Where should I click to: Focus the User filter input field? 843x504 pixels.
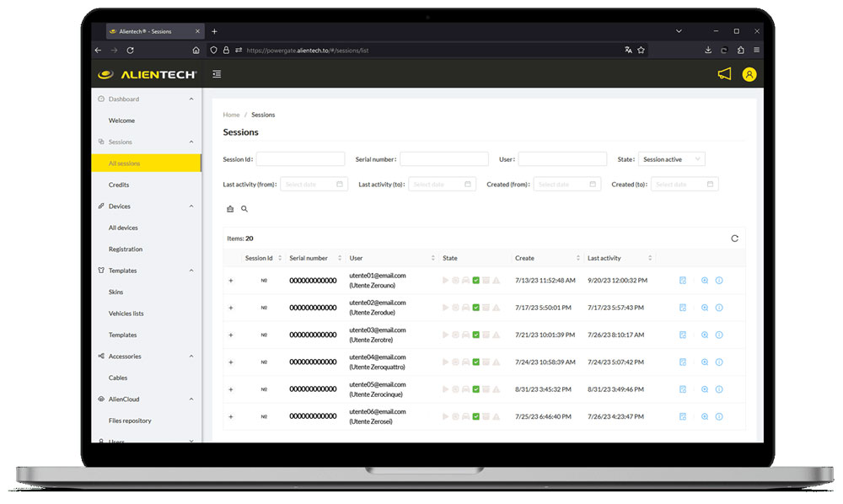coord(562,159)
